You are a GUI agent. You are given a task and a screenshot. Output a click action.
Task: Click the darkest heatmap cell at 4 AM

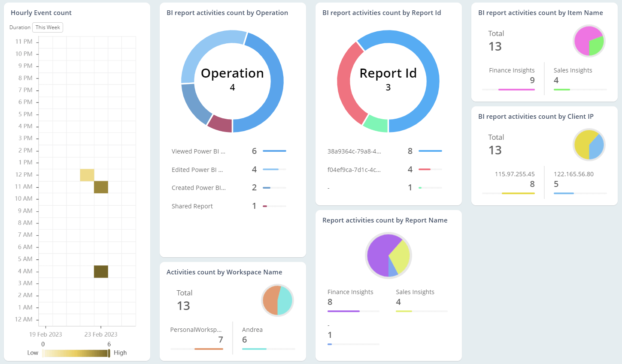[x=101, y=271]
